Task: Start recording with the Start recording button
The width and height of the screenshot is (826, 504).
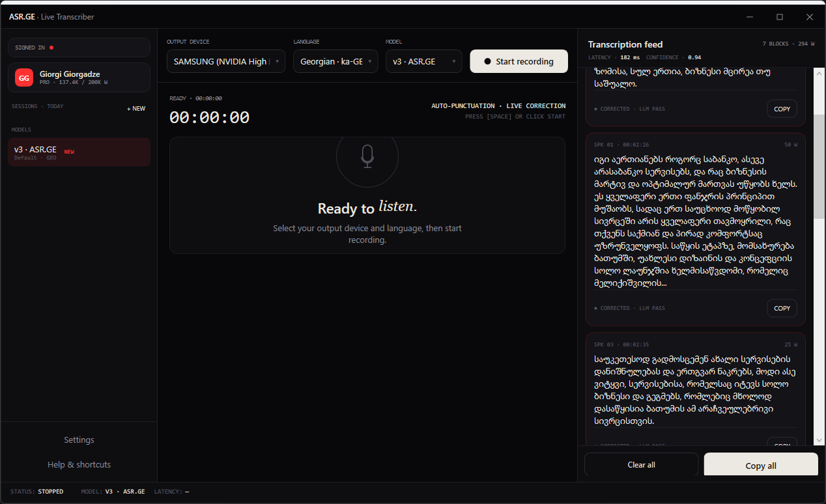Action: click(519, 61)
